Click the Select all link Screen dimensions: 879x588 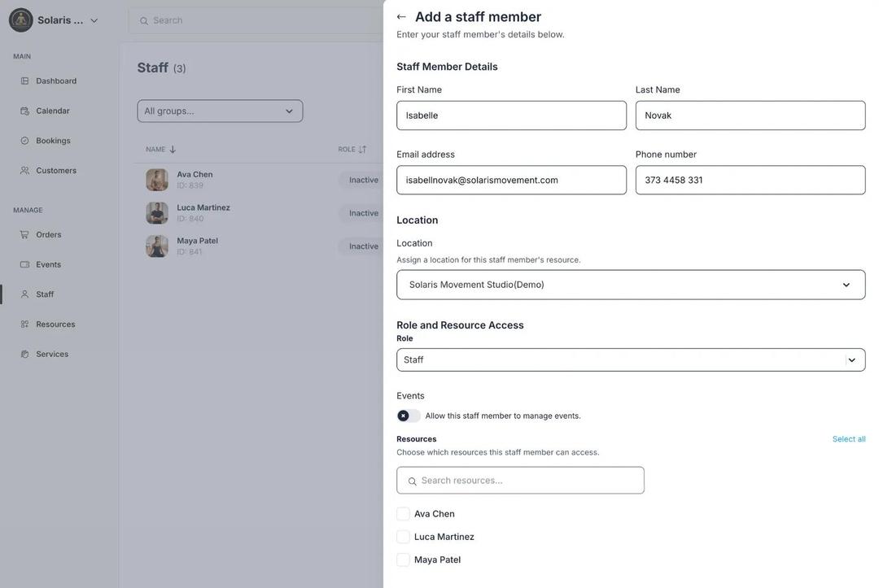tap(848, 439)
